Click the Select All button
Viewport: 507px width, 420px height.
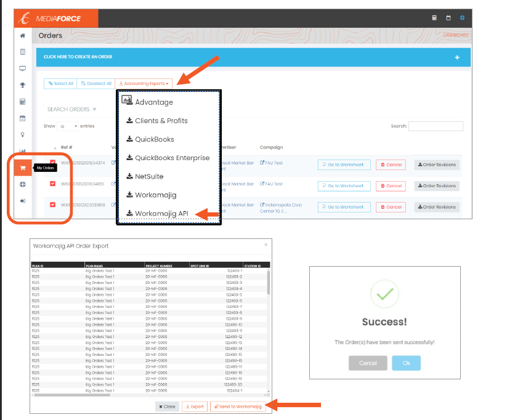coord(60,83)
